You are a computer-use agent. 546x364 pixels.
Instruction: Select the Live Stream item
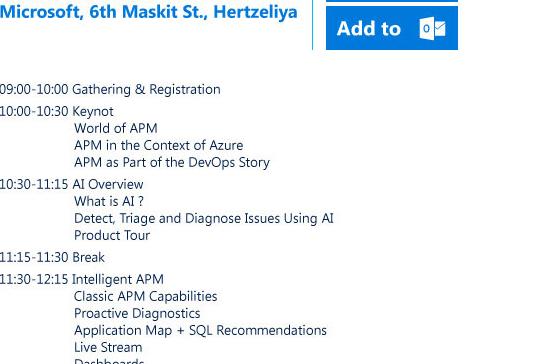(108, 348)
